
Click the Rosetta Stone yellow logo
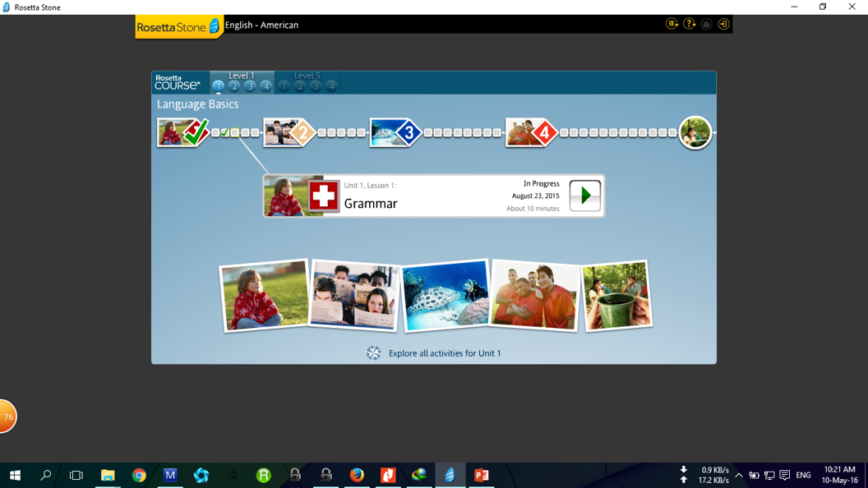click(178, 26)
